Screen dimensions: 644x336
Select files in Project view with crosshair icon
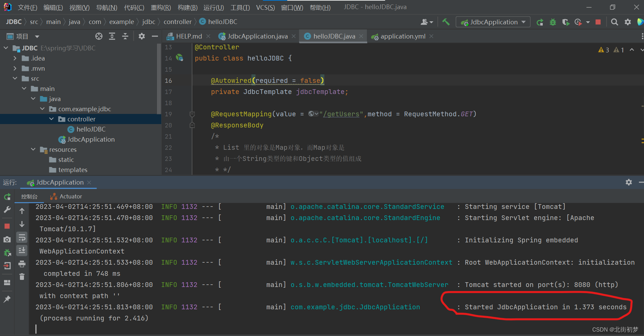pyautogui.click(x=99, y=36)
